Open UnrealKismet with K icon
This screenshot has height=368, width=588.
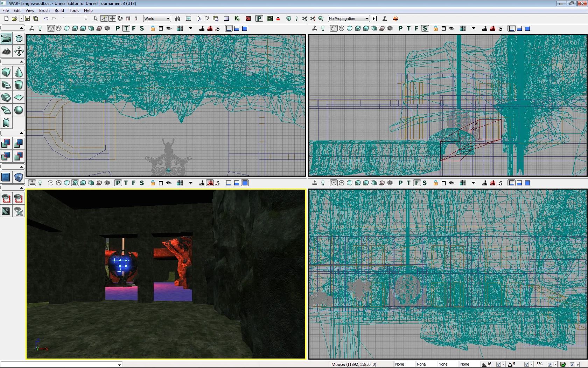(237, 19)
